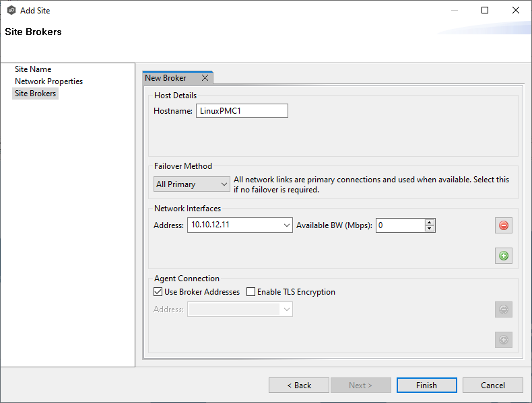The width and height of the screenshot is (532, 403).
Task: Click the green add network interface icon
Action: tap(503, 256)
